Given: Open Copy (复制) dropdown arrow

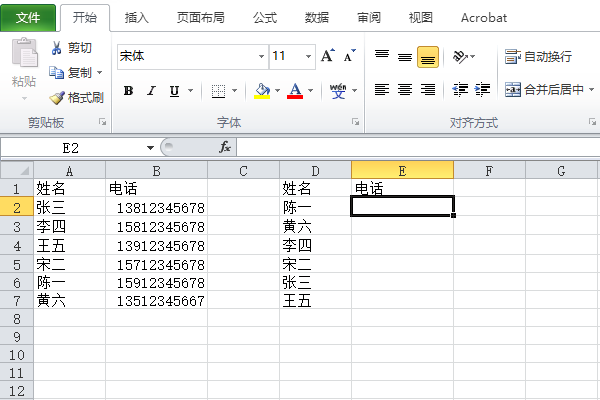Looking at the screenshot, I should click(99, 72).
